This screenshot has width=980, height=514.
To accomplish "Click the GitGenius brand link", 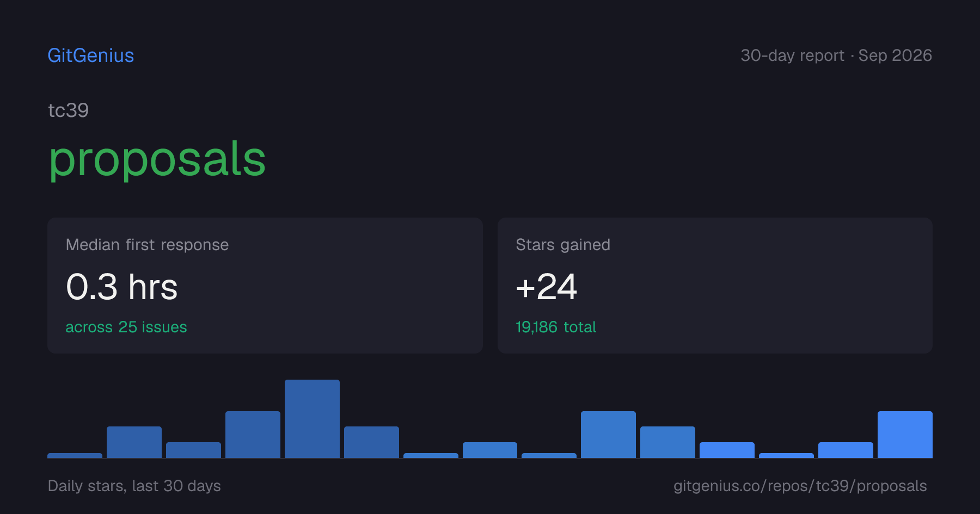I will 91,55.
